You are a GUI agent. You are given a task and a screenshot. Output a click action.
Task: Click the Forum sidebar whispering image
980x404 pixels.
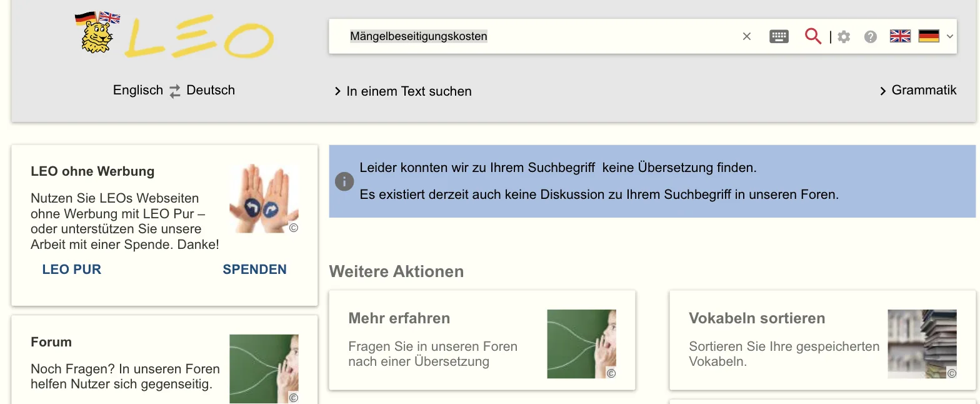click(264, 369)
